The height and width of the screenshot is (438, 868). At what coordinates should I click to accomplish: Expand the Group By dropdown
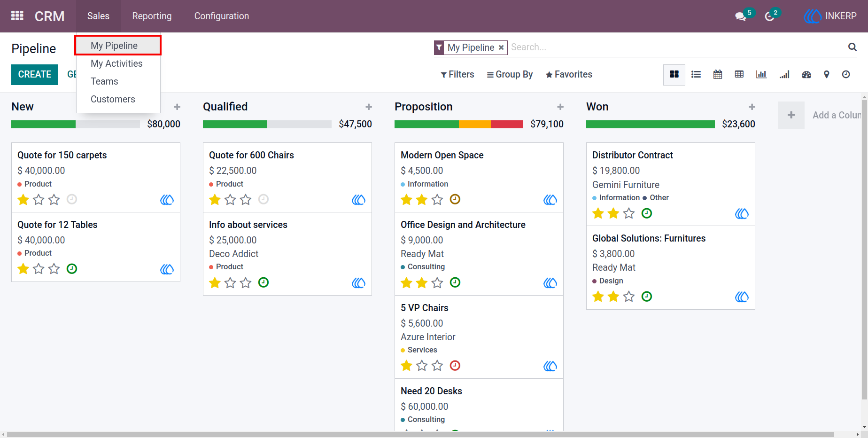(510, 74)
